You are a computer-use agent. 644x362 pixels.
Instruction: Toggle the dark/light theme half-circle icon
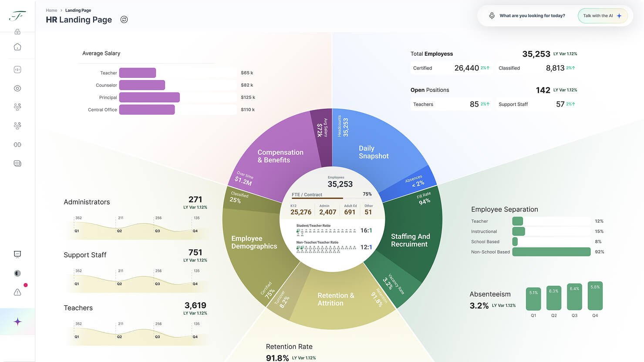pyautogui.click(x=17, y=273)
